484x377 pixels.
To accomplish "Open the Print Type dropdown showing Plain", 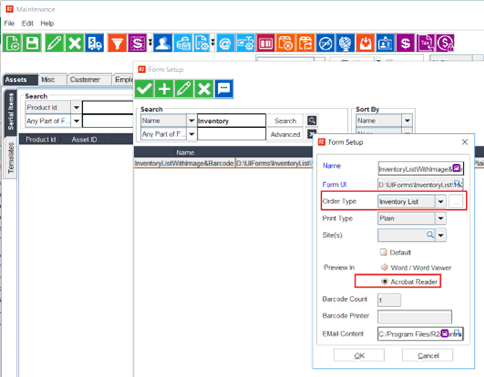I will tap(441, 219).
